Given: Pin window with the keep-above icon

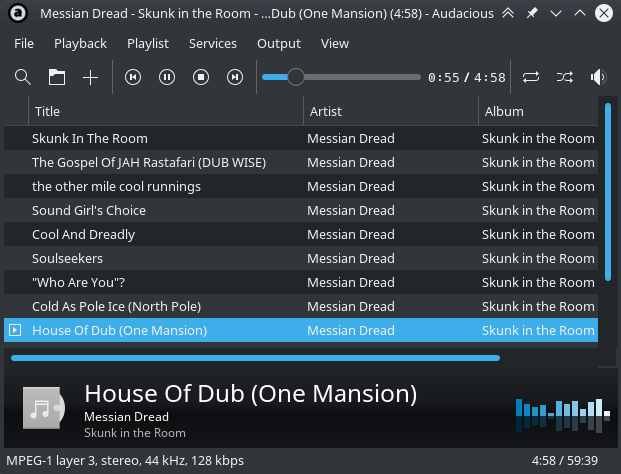Looking at the screenshot, I should tap(532, 14).
